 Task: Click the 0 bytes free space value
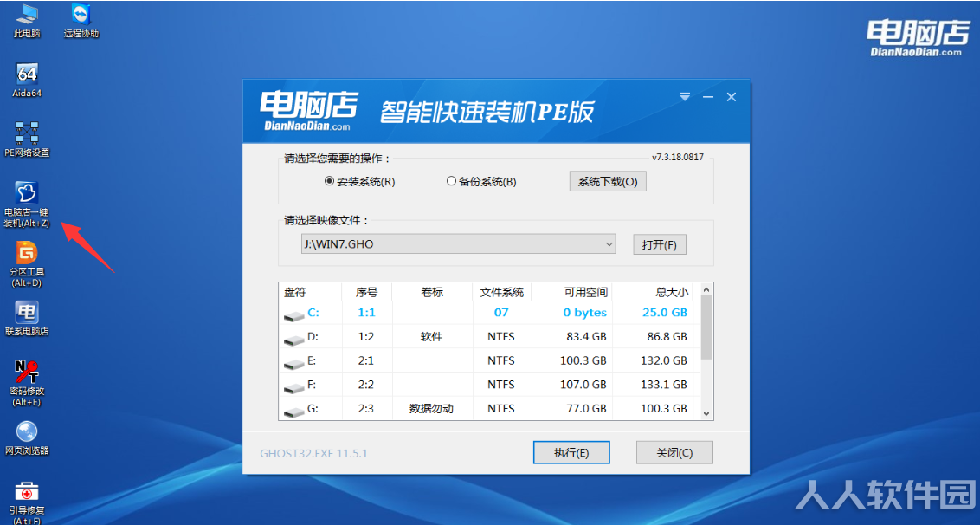tap(584, 312)
